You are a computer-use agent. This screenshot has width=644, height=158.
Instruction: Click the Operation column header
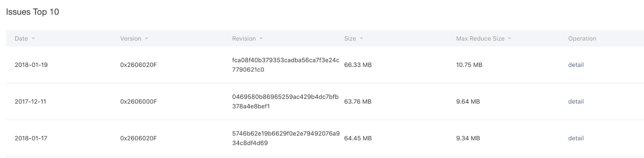click(x=582, y=39)
